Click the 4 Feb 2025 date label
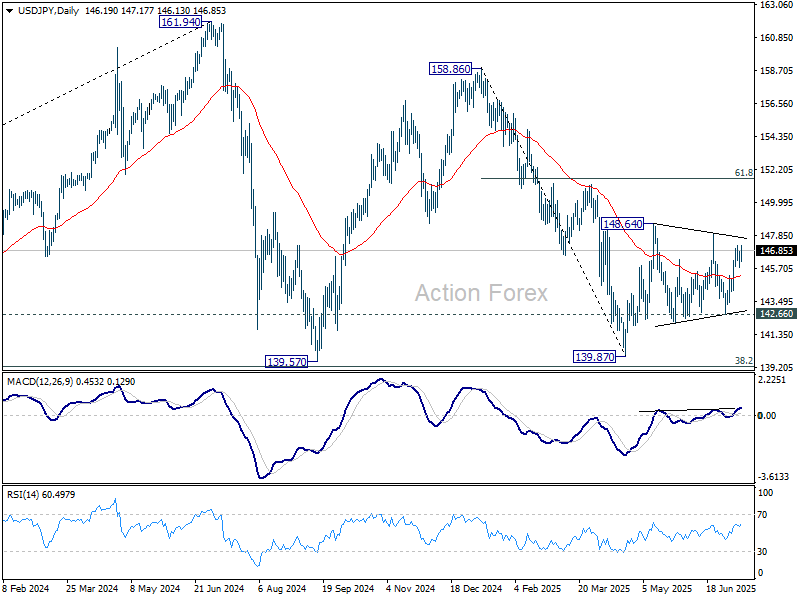This screenshot has width=800, height=600. (x=538, y=588)
